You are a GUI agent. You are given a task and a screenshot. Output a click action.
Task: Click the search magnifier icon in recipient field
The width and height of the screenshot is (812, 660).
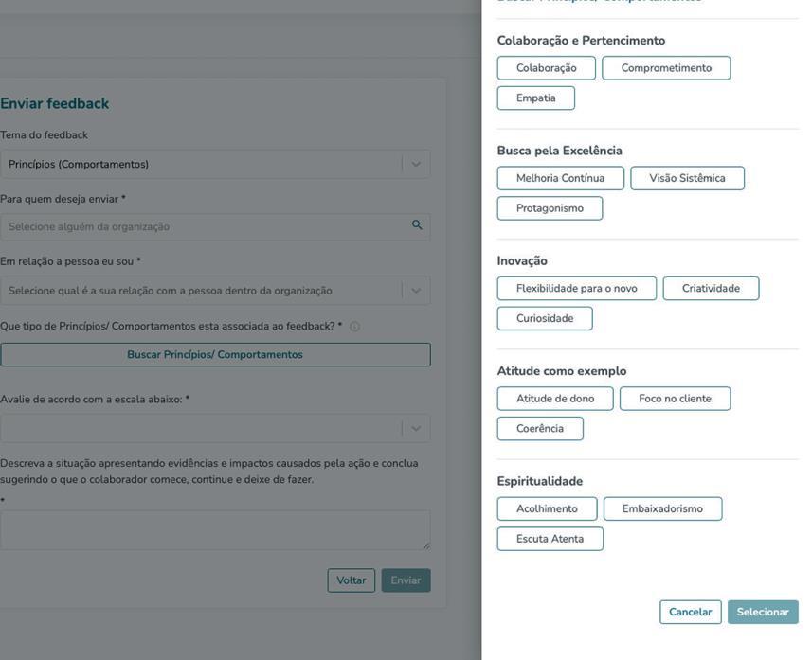[x=417, y=225]
